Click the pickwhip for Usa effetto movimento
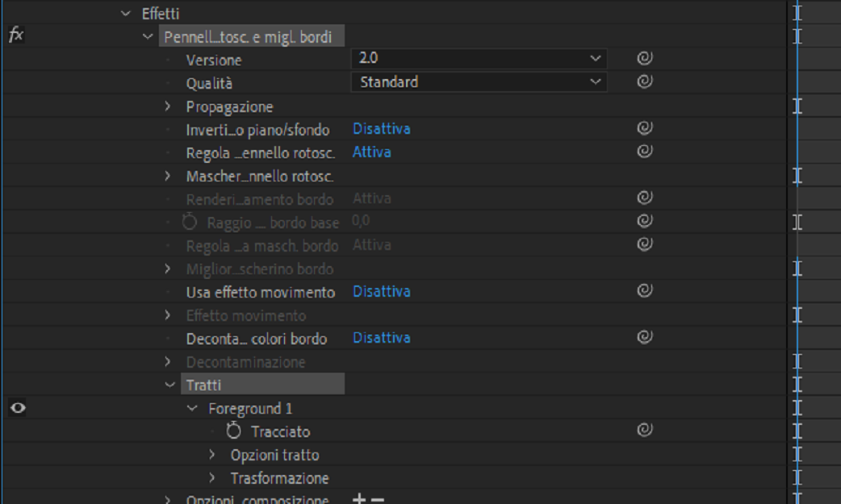The width and height of the screenshot is (841, 504). point(644,291)
